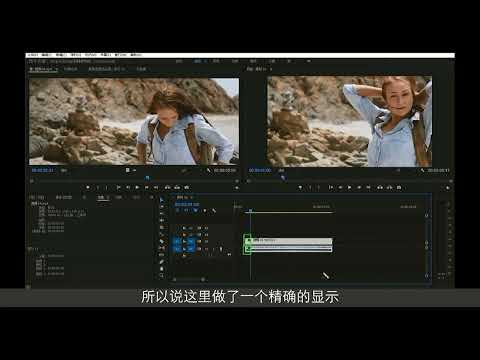Click the Source monitor video preview

tap(134, 122)
